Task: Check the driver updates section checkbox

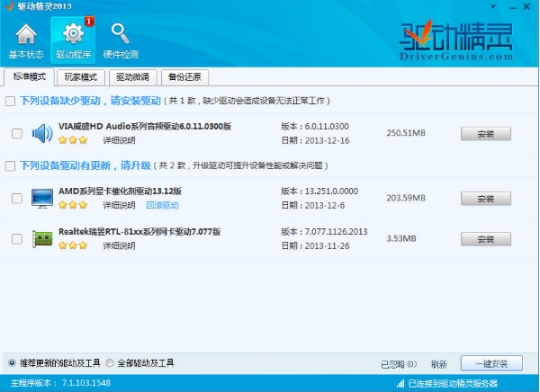Action: [10, 166]
